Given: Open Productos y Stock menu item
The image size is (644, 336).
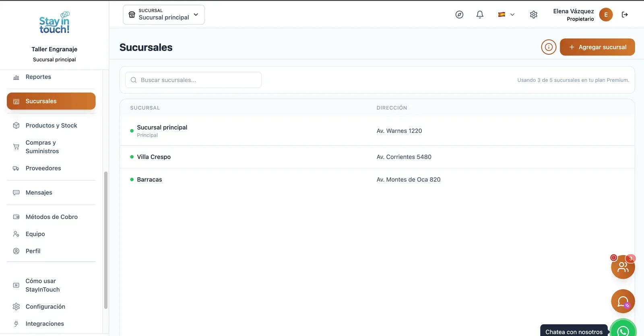Looking at the screenshot, I should coord(51,126).
